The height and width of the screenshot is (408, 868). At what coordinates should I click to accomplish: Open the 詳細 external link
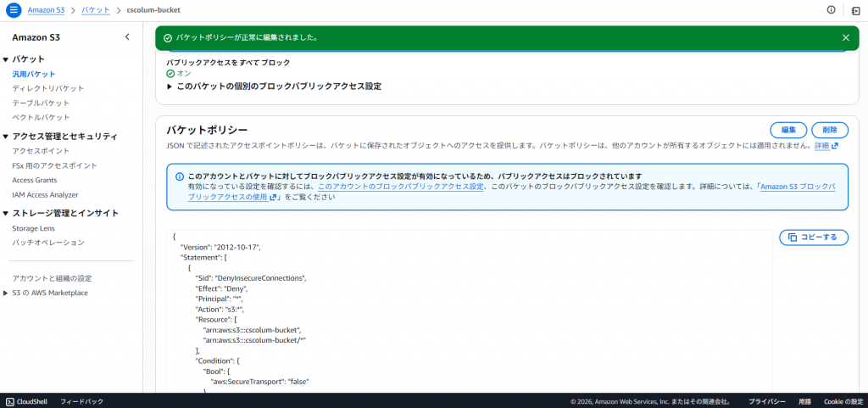(x=826, y=146)
